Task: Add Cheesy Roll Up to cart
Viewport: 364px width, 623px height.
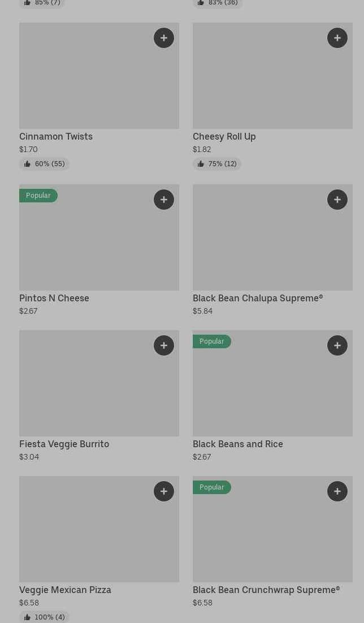Action: coord(337,38)
